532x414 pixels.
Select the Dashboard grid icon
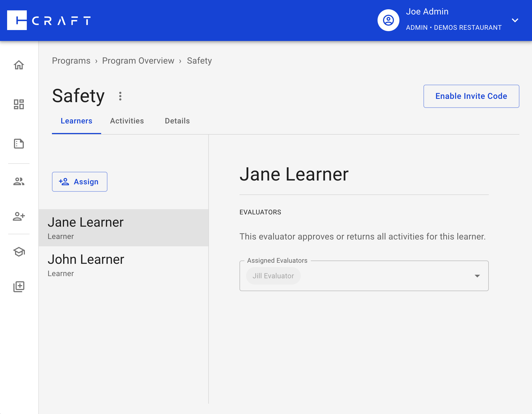[x=19, y=104]
